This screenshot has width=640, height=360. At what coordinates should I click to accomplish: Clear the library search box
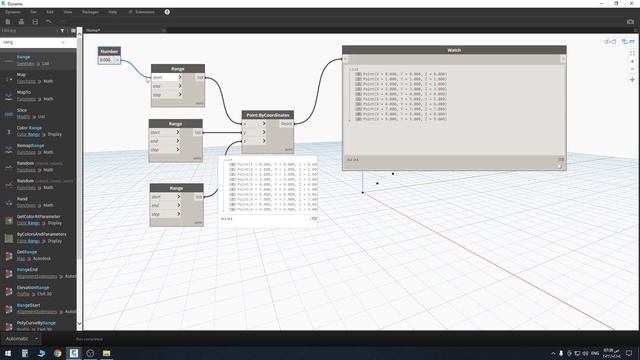pos(63,42)
